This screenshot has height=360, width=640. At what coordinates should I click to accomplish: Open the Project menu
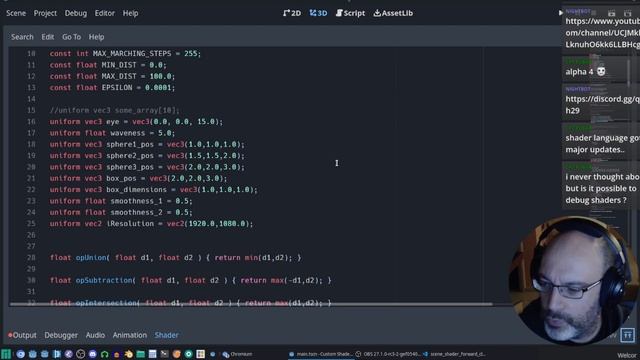point(45,13)
